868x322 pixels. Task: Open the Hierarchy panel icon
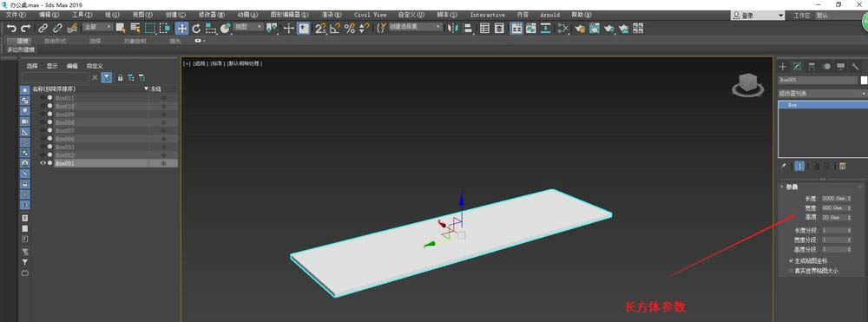pyautogui.click(x=812, y=66)
